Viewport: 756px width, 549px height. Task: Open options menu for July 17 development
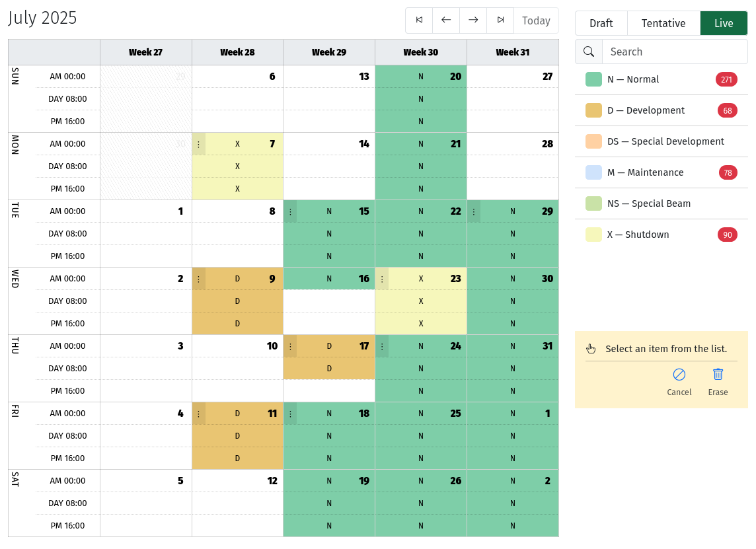tap(290, 346)
